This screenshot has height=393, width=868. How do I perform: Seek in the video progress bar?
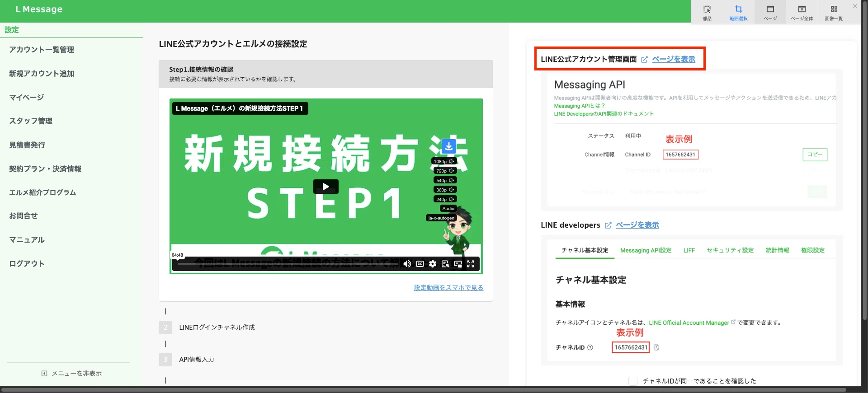click(x=288, y=263)
